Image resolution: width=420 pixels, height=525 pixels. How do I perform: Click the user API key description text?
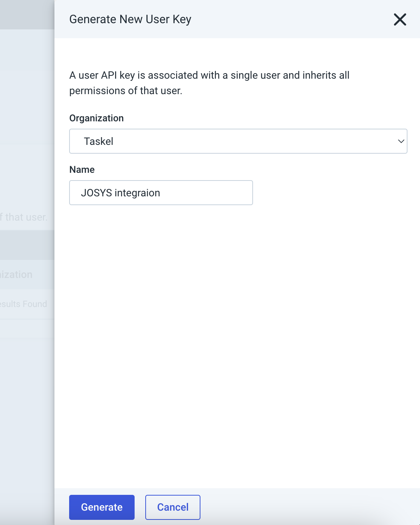(209, 83)
